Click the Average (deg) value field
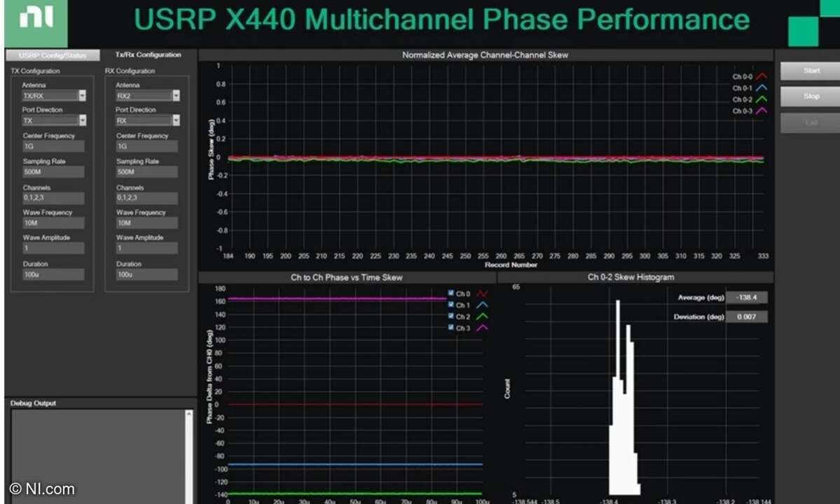The width and height of the screenshot is (840, 504). [x=747, y=297]
